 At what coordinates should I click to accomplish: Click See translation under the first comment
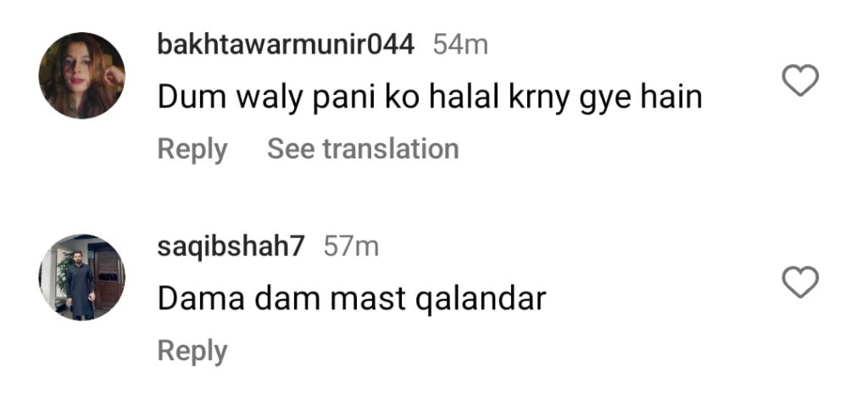pyautogui.click(x=363, y=149)
